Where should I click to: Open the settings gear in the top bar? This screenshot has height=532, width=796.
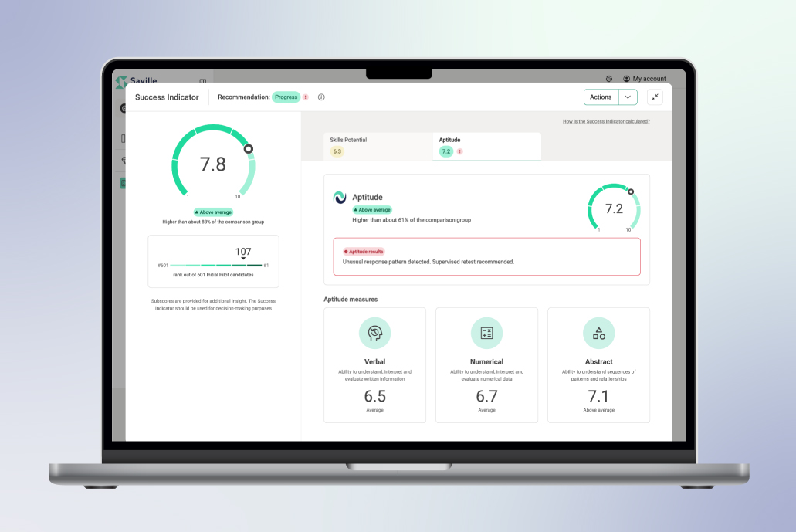coord(608,79)
